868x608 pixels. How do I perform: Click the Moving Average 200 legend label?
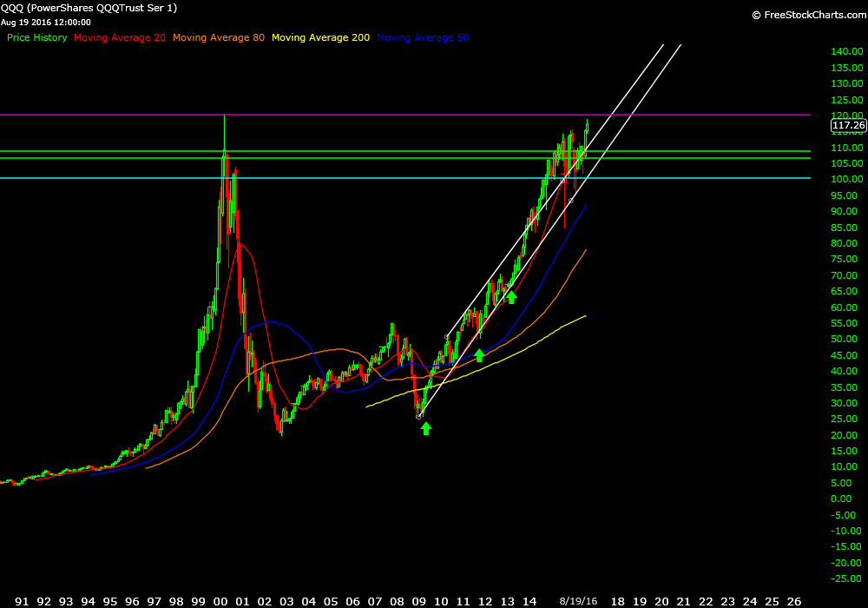pyautogui.click(x=320, y=38)
